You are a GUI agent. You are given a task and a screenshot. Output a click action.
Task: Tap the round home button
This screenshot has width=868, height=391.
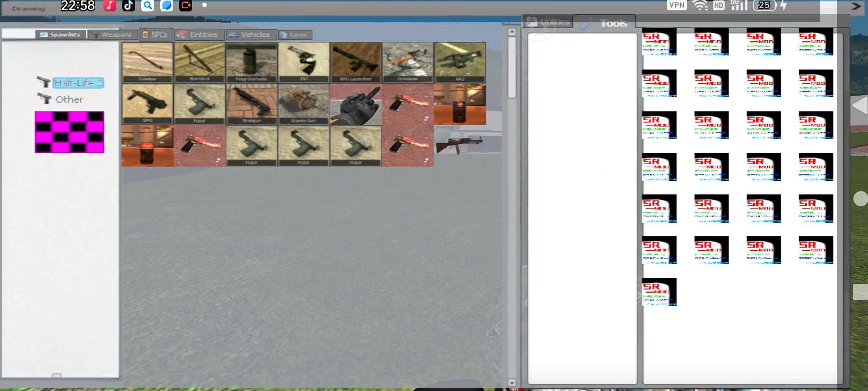click(861, 199)
